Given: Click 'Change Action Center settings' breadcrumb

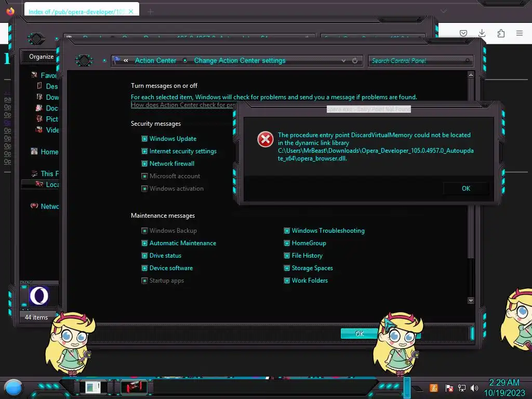Looking at the screenshot, I should pos(240,60).
